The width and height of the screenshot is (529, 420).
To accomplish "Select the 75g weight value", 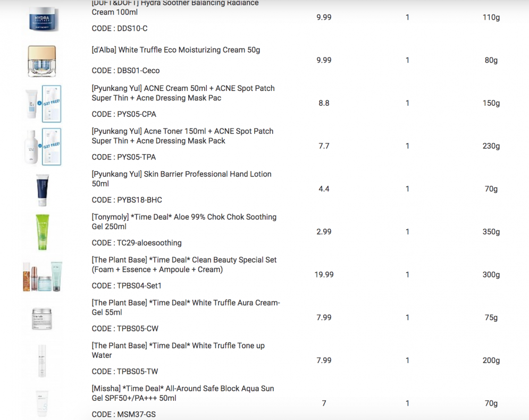I will [x=491, y=317].
